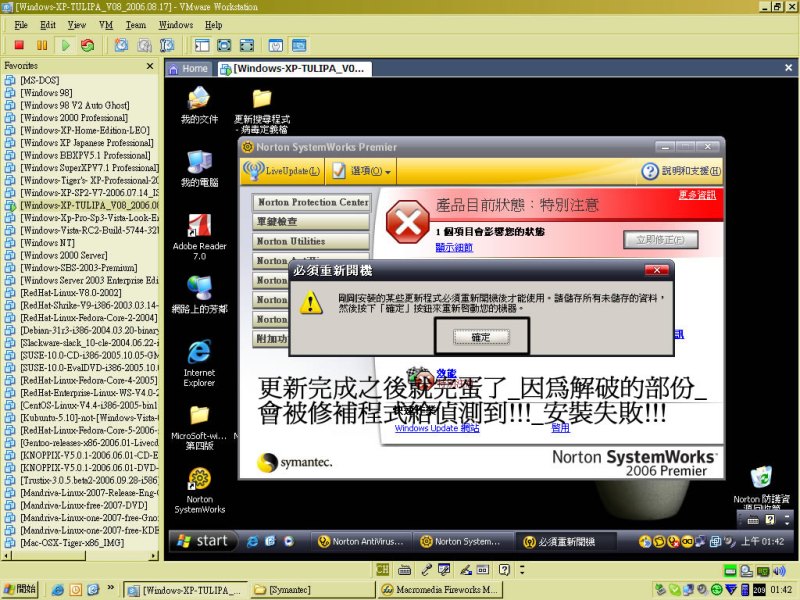Click the Quick Switch toolbar icon
The image size is (800, 600).
[247, 45]
